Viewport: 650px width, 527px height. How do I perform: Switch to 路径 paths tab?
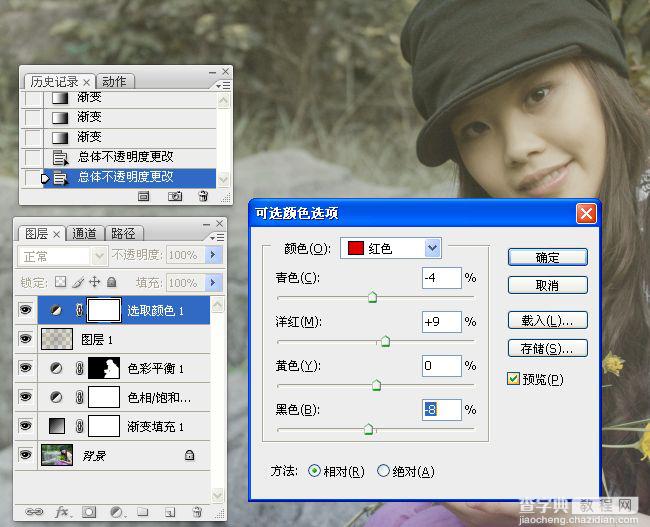click(x=124, y=234)
